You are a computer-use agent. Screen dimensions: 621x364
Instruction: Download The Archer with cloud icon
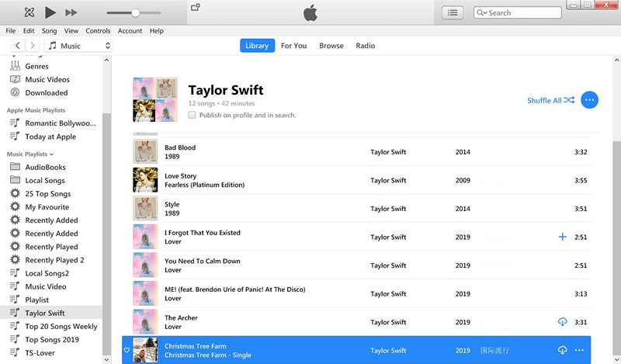click(x=562, y=321)
